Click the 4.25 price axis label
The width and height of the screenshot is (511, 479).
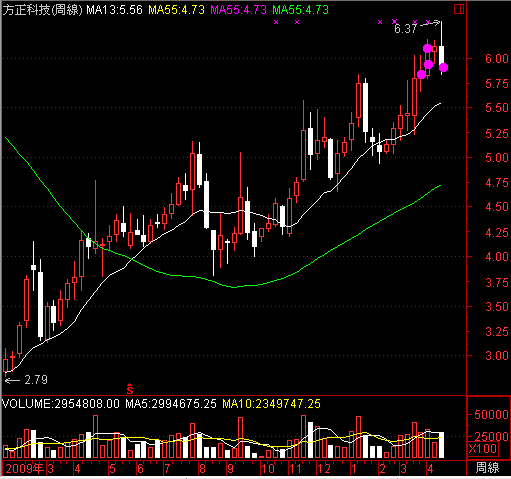coord(497,232)
